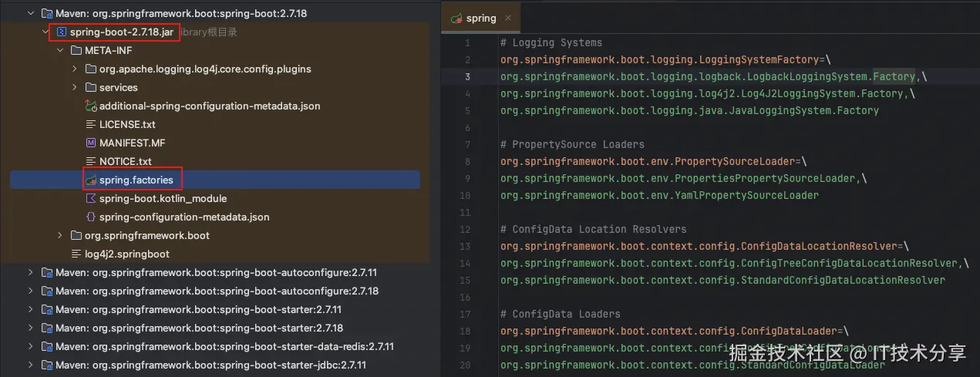Click the spring.factories file icon
The height and width of the screenshot is (377, 980).
click(x=91, y=180)
